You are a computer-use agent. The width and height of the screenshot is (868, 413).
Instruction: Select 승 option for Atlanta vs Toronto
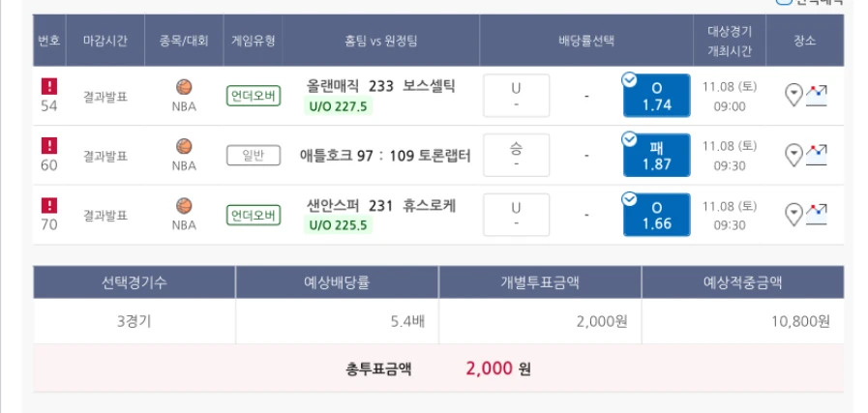click(x=516, y=155)
